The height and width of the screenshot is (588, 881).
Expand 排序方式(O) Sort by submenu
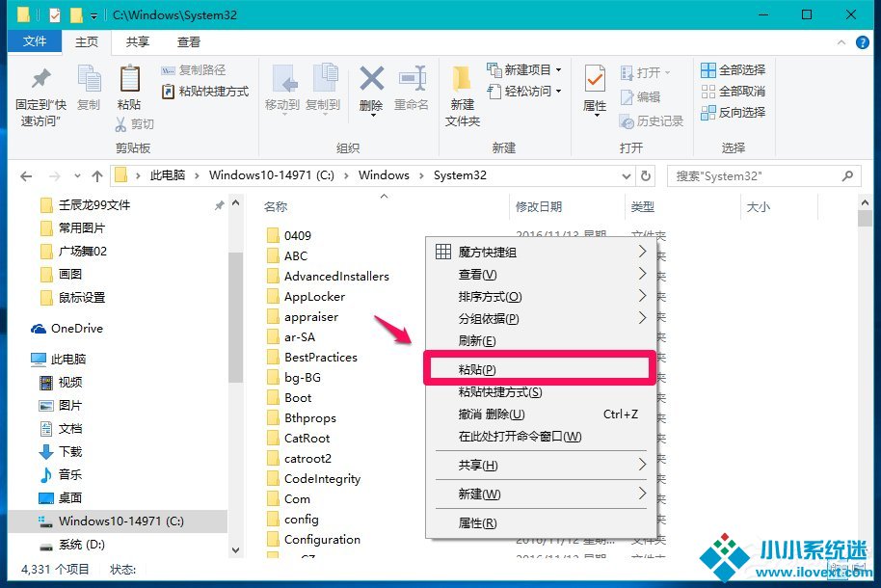tap(541, 296)
